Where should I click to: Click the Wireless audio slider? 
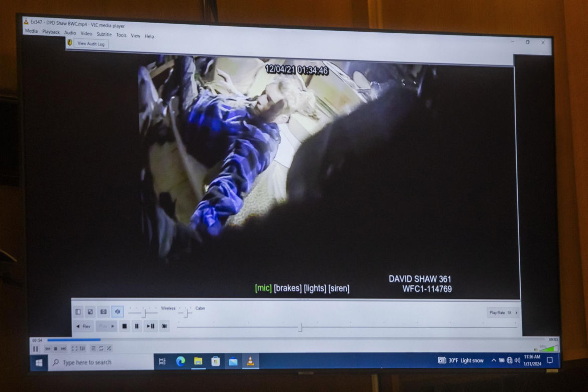coord(143,313)
